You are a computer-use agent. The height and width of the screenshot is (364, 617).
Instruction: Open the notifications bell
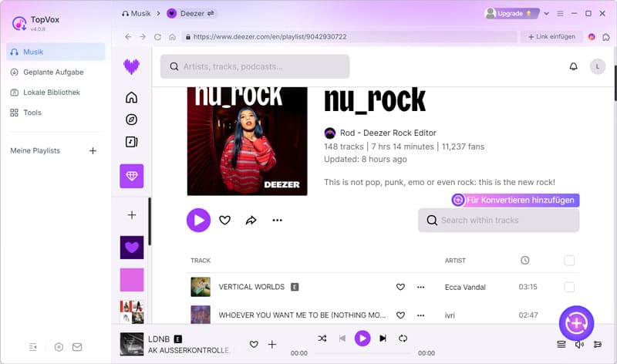(574, 66)
